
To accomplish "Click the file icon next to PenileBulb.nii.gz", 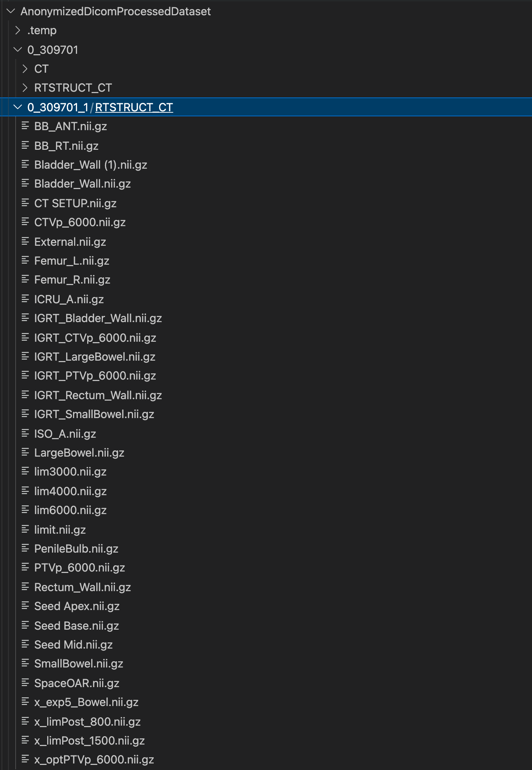I will (x=25, y=549).
